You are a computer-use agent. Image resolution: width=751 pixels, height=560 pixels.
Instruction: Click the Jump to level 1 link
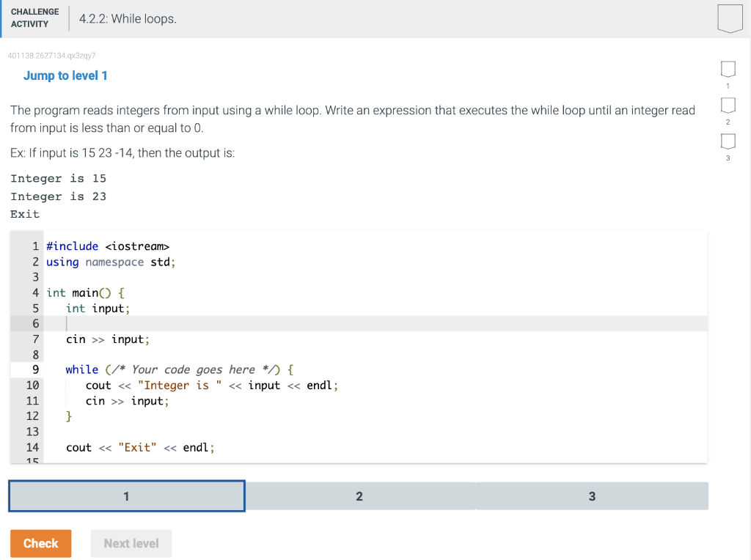click(65, 75)
